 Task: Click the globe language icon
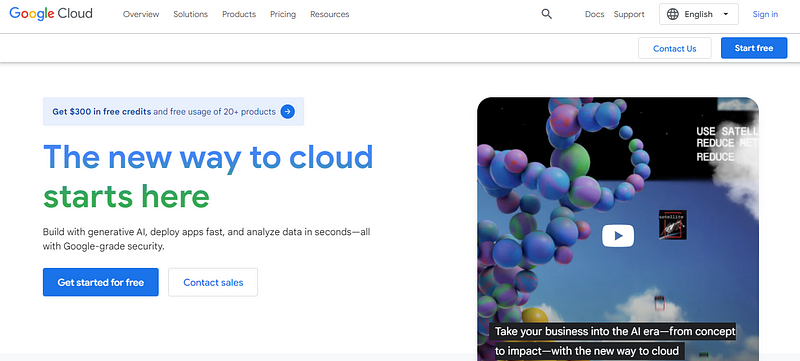tap(673, 14)
